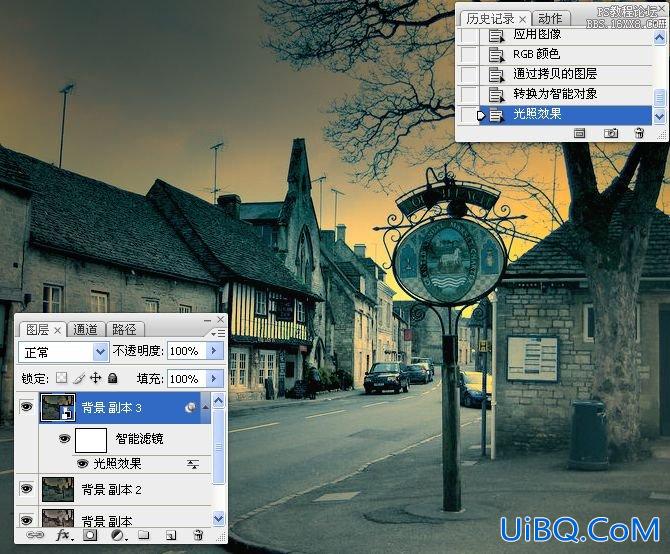Close the 图层 tab
Image resolution: width=670 pixels, height=554 pixels.
[58, 330]
